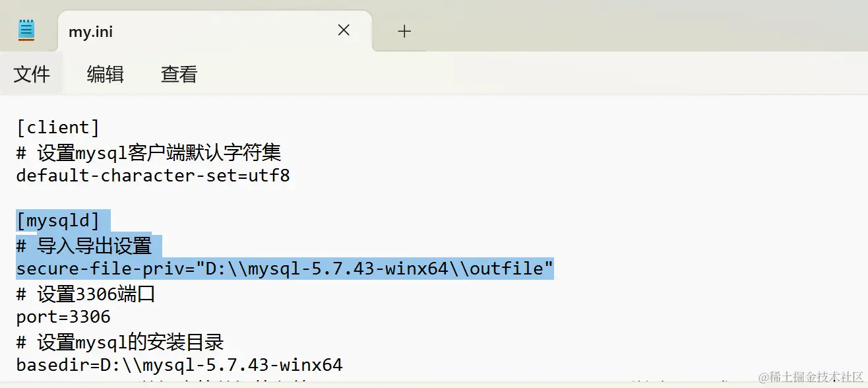Click the [client] section header text
This screenshot has height=388, width=868.
(x=58, y=127)
